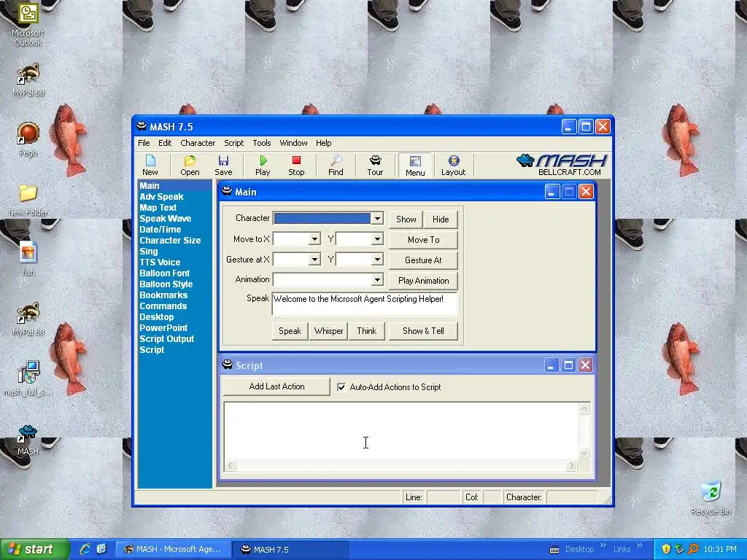Select the mash_full_s... installer desktop icon
Image resolution: width=747 pixels, height=560 pixels.
(28, 378)
